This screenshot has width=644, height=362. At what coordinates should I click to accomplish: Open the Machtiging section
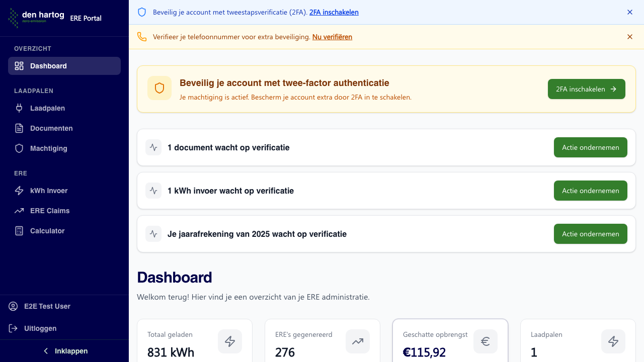[48, 148]
